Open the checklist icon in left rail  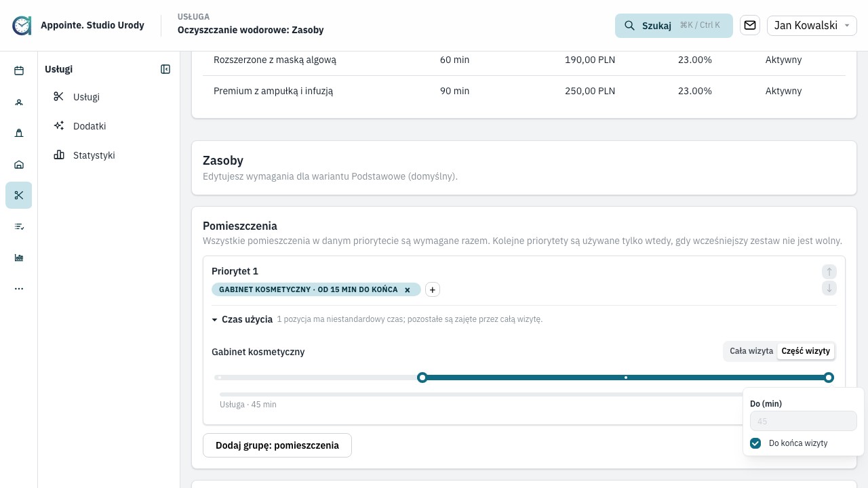[19, 226]
